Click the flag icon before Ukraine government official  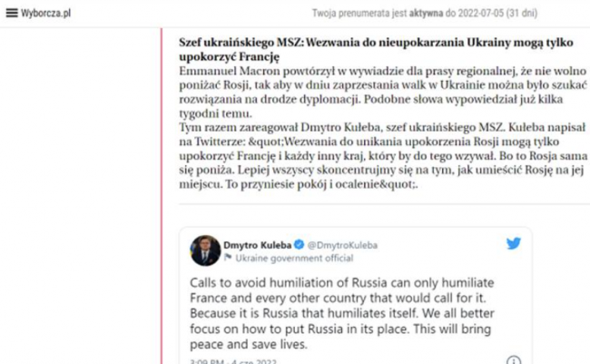pyautogui.click(x=228, y=258)
